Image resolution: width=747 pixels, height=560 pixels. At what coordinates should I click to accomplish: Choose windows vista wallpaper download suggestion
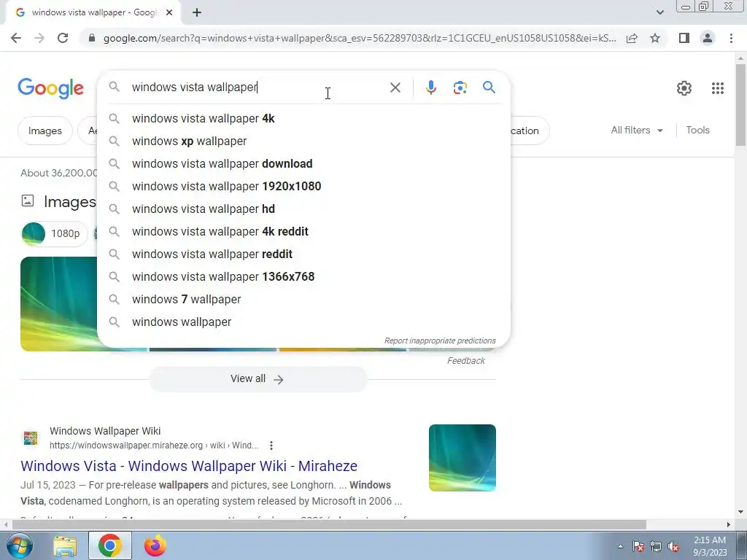tap(303, 164)
